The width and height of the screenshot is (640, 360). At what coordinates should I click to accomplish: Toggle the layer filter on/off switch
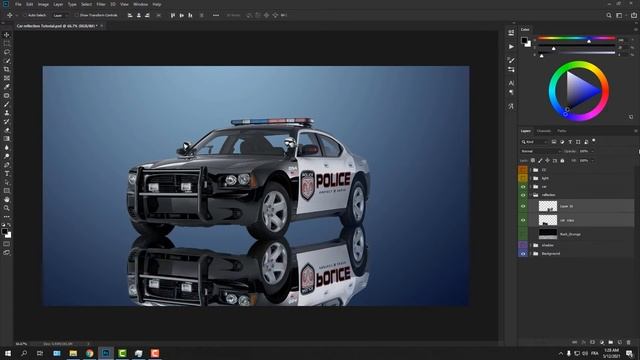click(x=594, y=140)
